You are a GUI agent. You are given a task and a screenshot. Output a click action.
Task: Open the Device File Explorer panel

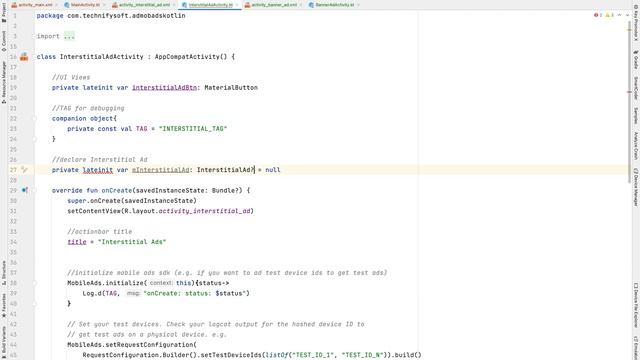click(636, 305)
